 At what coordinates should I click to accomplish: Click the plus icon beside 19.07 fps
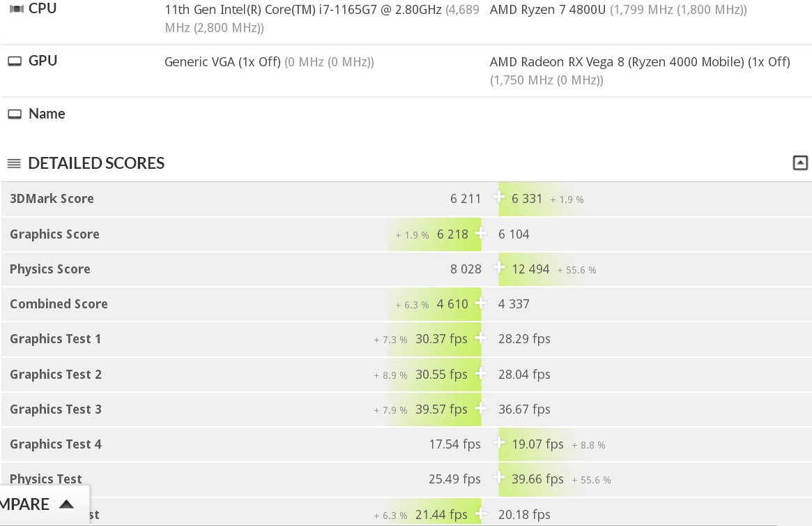click(x=499, y=444)
